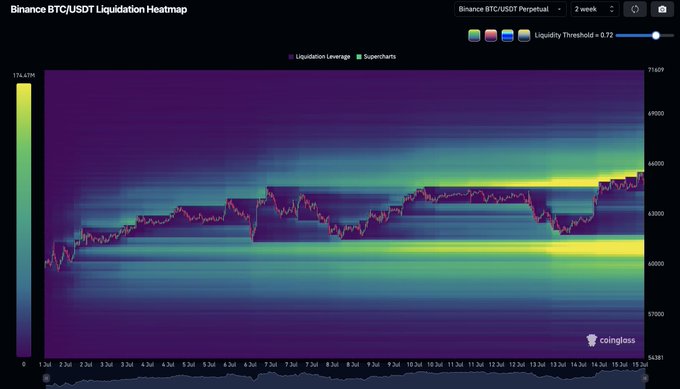The width and height of the screenshot is (680, 389).
Task: Click the refresh chart icon
Action: 634,9
